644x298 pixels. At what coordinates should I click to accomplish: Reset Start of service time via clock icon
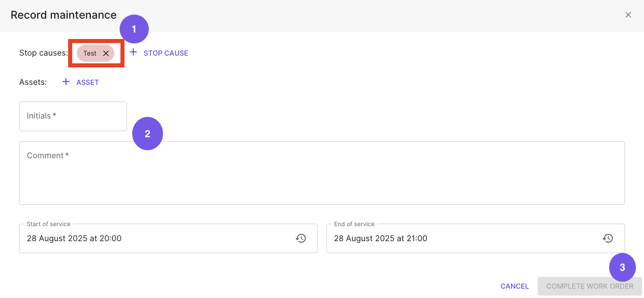301,238
